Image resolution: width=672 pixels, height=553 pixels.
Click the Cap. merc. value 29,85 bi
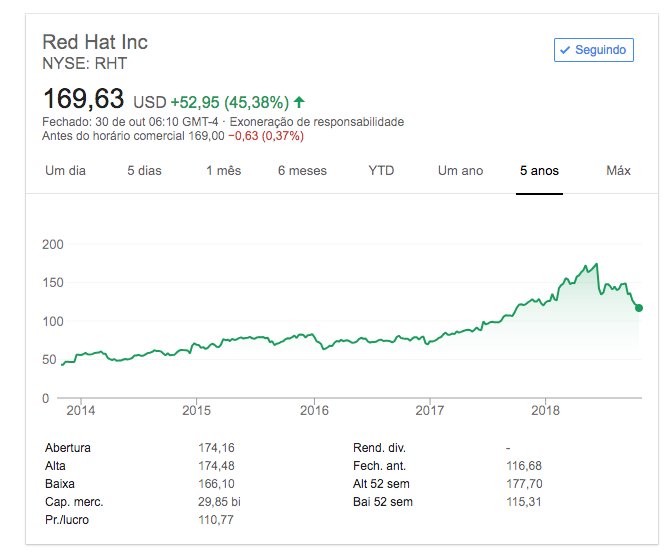tap(219, 502)
